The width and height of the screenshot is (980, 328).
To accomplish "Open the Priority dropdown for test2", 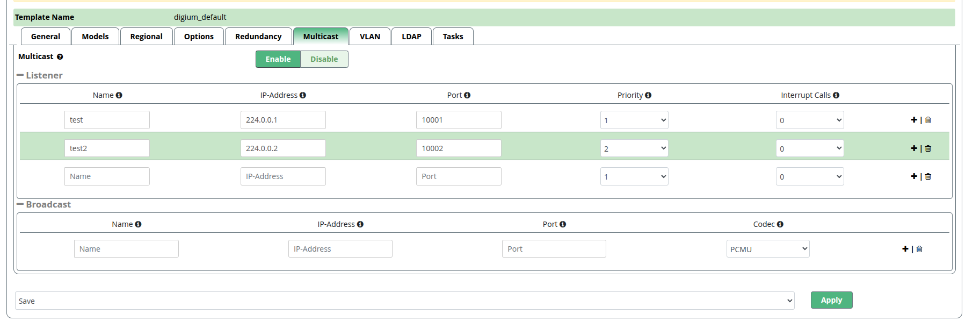I will point(634,148).
